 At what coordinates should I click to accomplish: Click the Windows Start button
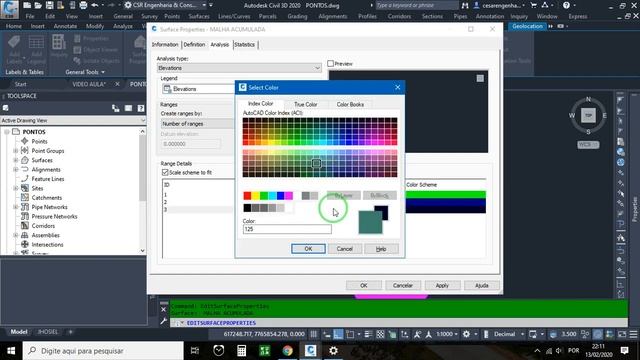(x=11, y=351)
